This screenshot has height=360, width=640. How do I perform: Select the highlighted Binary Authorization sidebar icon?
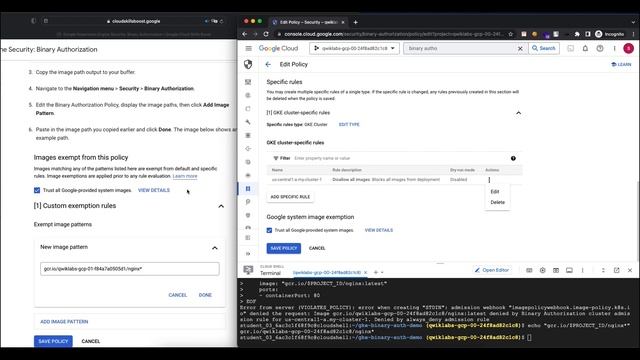pyautogui.click(x=248, y=189)
